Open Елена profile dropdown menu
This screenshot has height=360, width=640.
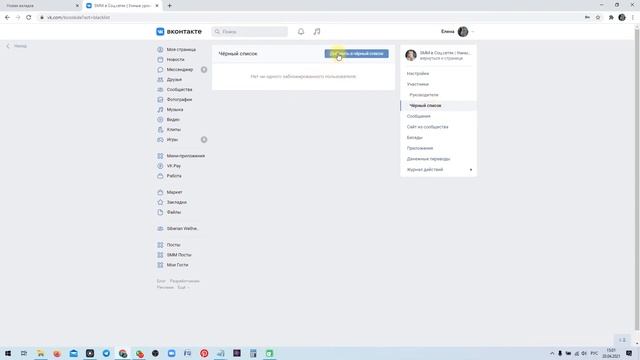point(457,31)
